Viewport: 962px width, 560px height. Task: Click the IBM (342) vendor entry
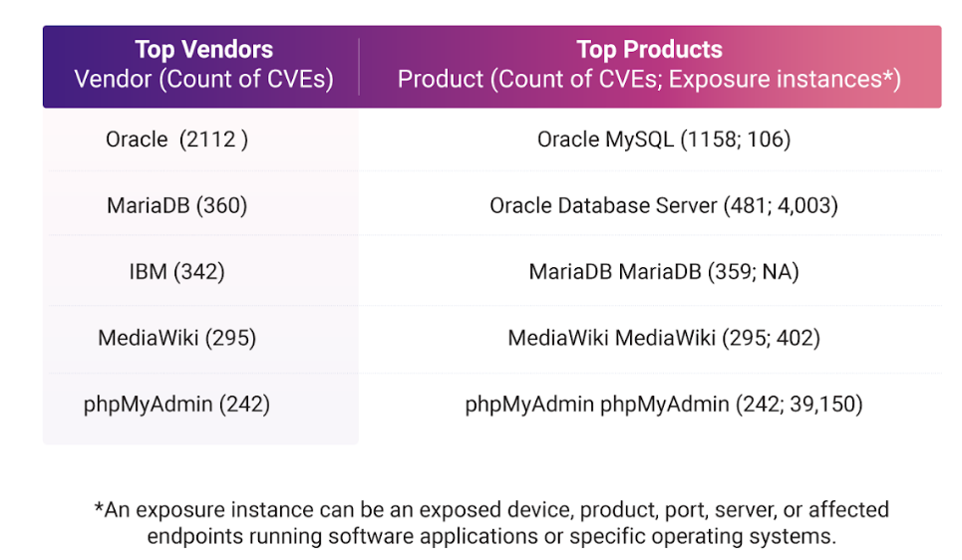pos(176,271)
